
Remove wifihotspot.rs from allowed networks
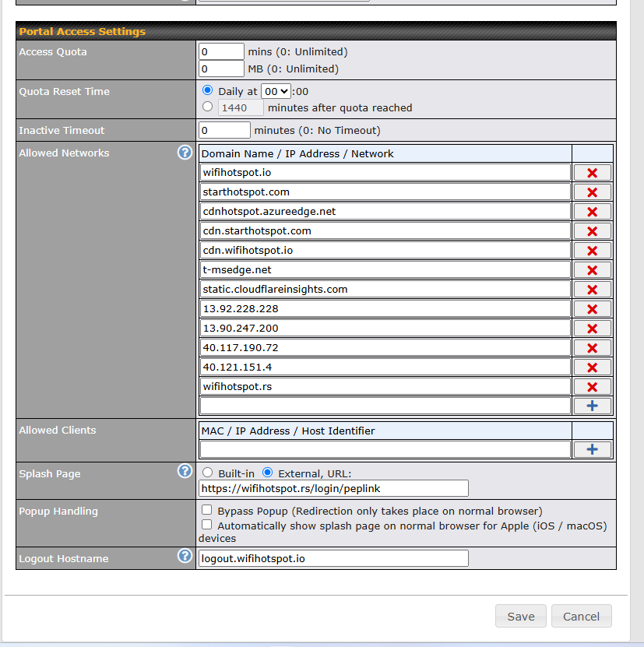592,387
